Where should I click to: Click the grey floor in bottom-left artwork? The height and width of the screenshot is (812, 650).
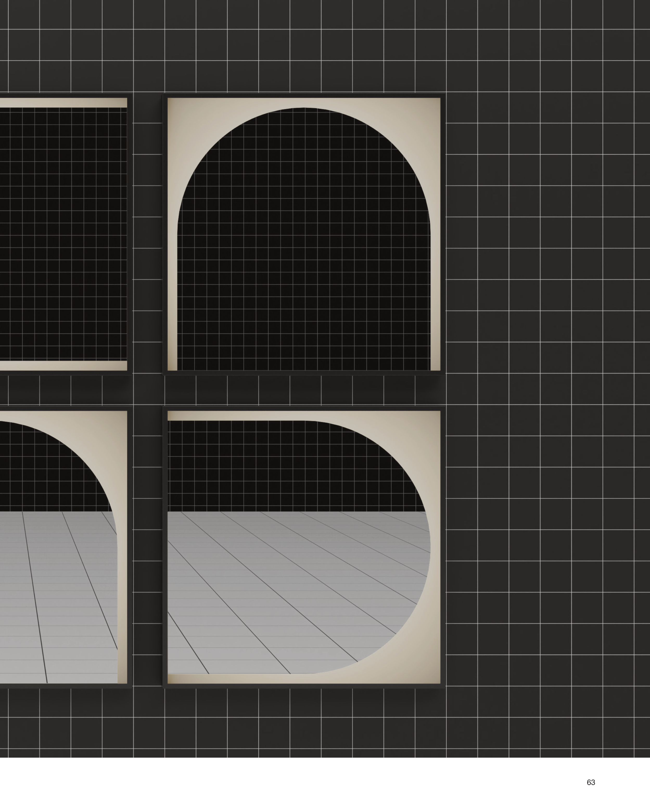tap(56, 603)
